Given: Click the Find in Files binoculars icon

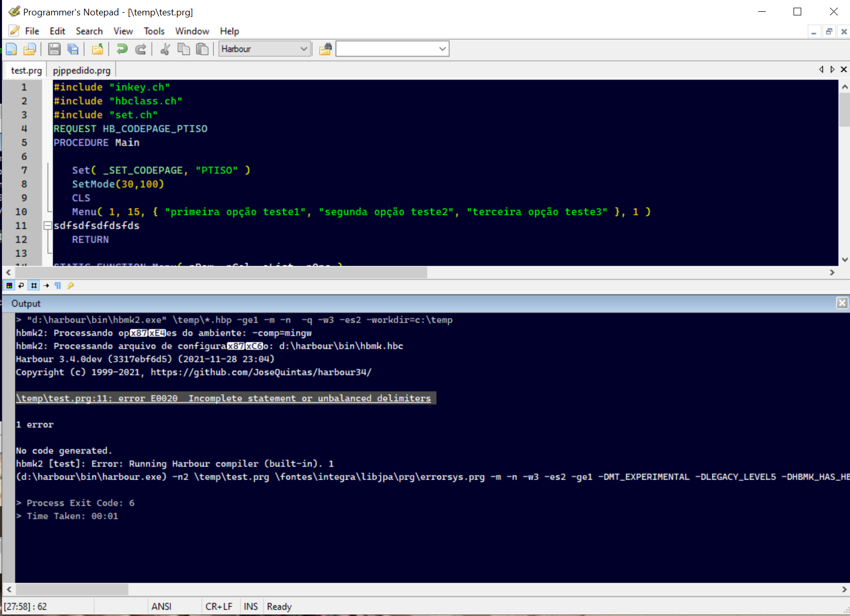Looking at the screenshot, I should (x=325, y=49).
